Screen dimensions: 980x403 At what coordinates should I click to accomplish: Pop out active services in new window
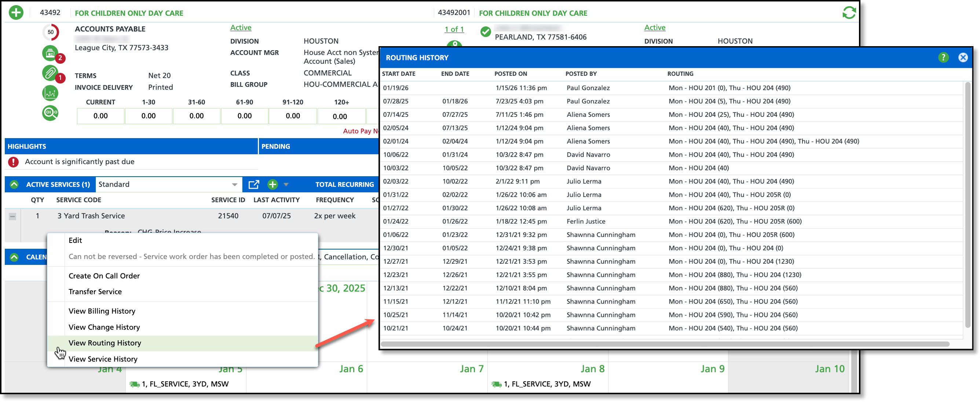coord(253,185)
